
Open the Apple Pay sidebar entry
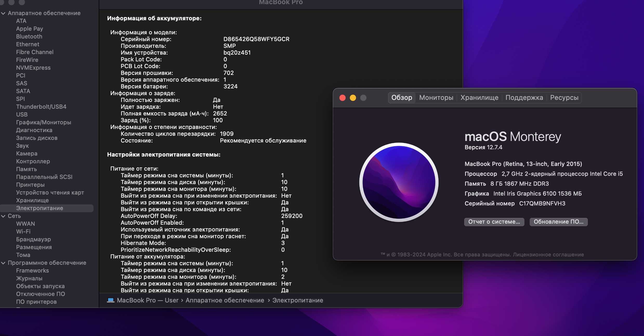click(x=29, y=29)
